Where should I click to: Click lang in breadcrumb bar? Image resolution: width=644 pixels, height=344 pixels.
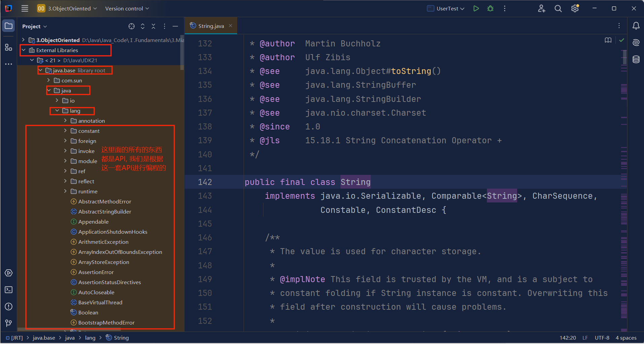90,338
